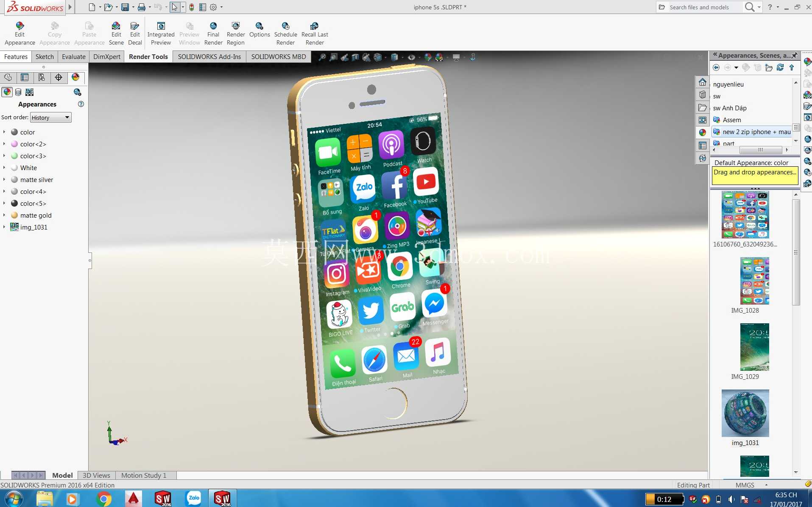Click Search files and models field
The width and height of the screenshot is (812, 507).
pyautogui.click(x=700, y=7)
